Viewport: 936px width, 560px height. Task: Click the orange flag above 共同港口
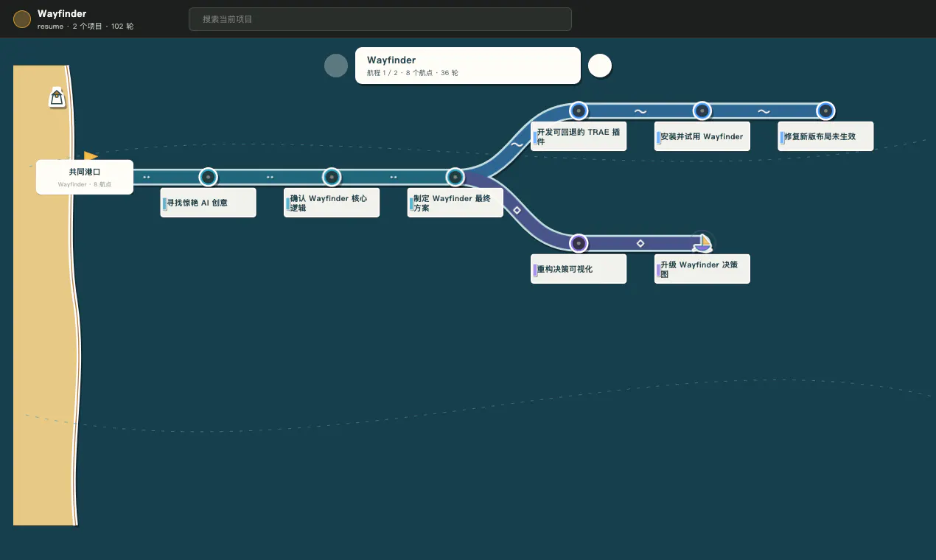coord(91,156)
